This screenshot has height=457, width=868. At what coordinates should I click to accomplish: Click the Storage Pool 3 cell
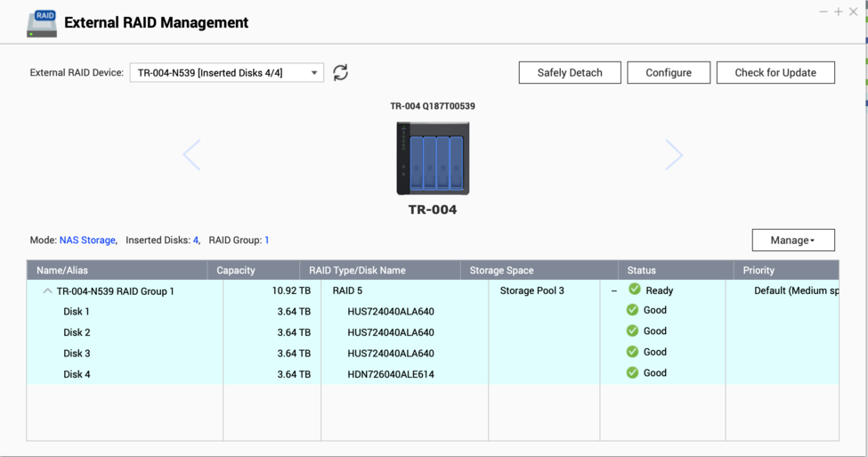532,290
